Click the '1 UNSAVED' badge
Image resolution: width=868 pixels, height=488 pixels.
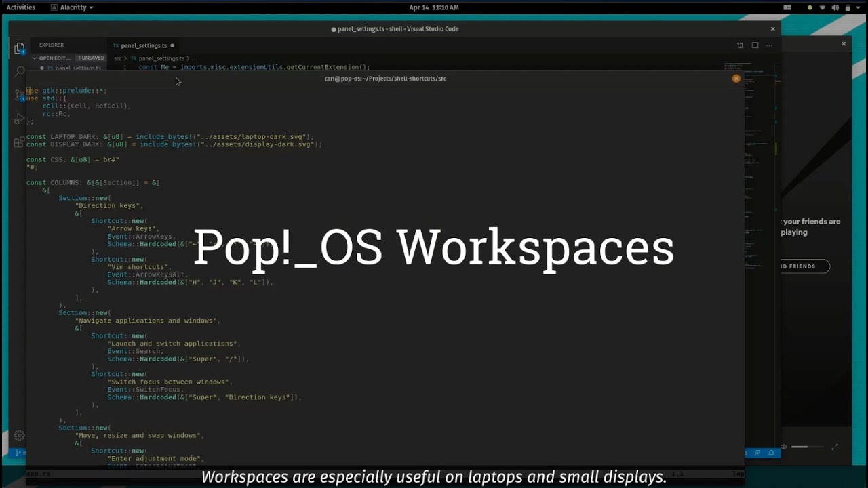pyautogui.click(x=91, y=58)
